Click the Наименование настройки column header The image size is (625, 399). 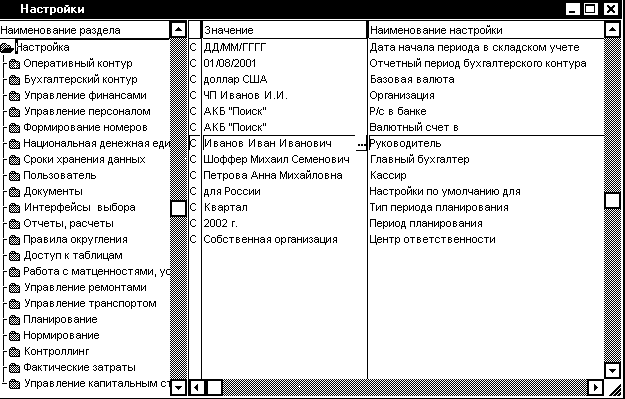[486, 30]
